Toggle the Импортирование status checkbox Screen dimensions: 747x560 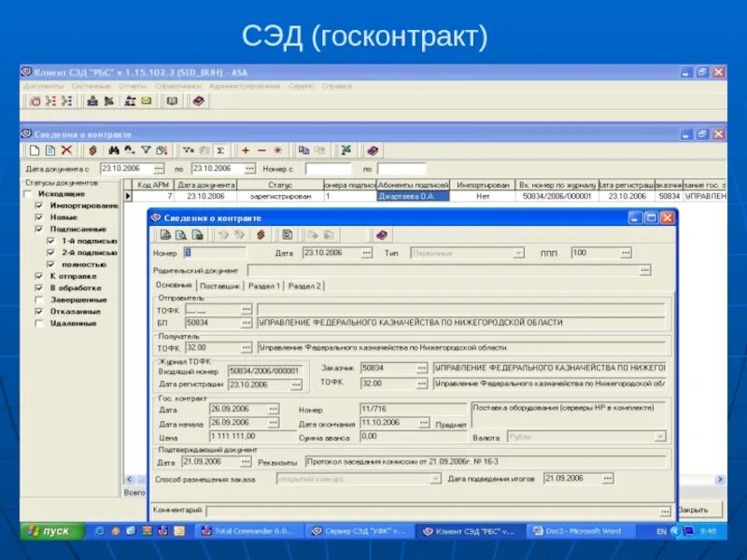pyautogui.click(x=39, y=205)
